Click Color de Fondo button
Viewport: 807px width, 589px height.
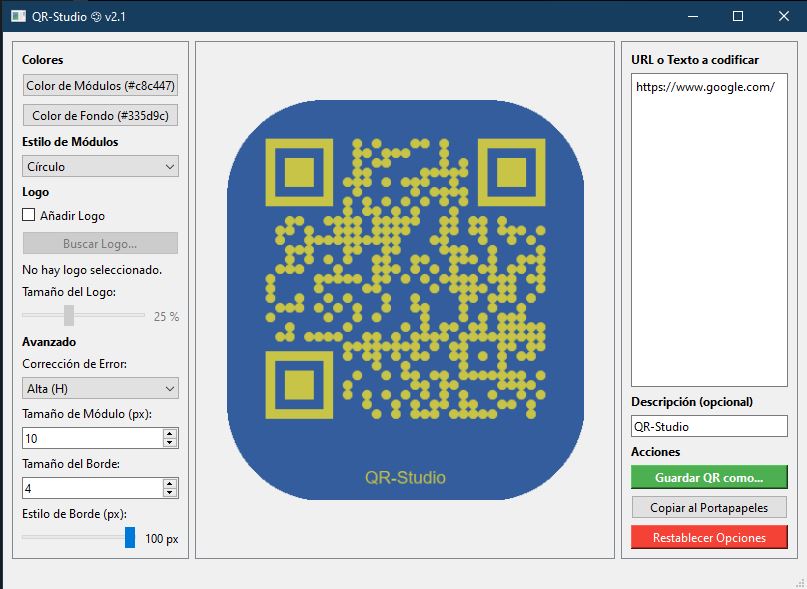(x=100, y=116)
